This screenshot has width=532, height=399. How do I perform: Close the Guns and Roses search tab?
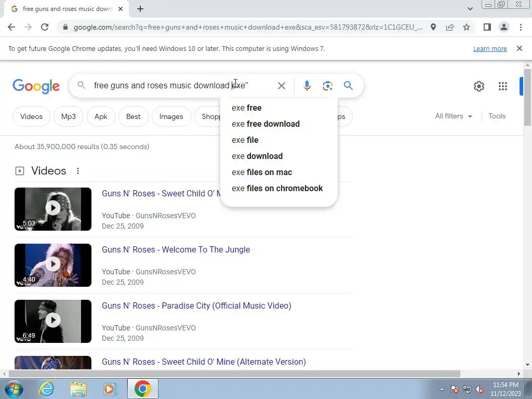pos(121,9)
